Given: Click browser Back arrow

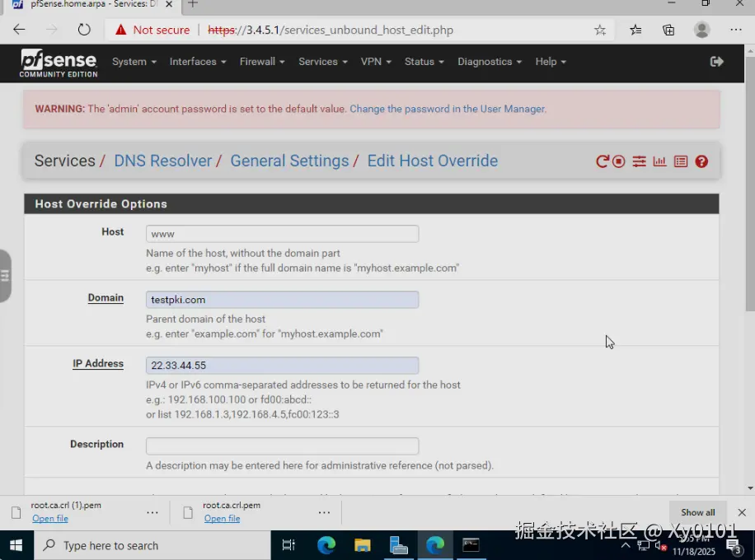Looking at the screenshot, I should click(19, 30).
